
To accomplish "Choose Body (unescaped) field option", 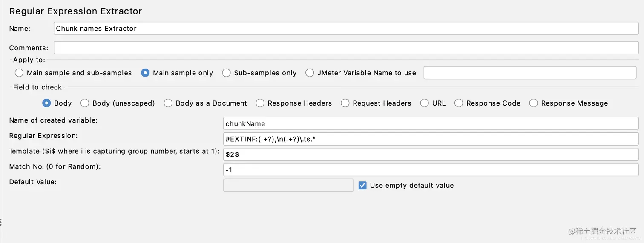I will click(85, 103).
